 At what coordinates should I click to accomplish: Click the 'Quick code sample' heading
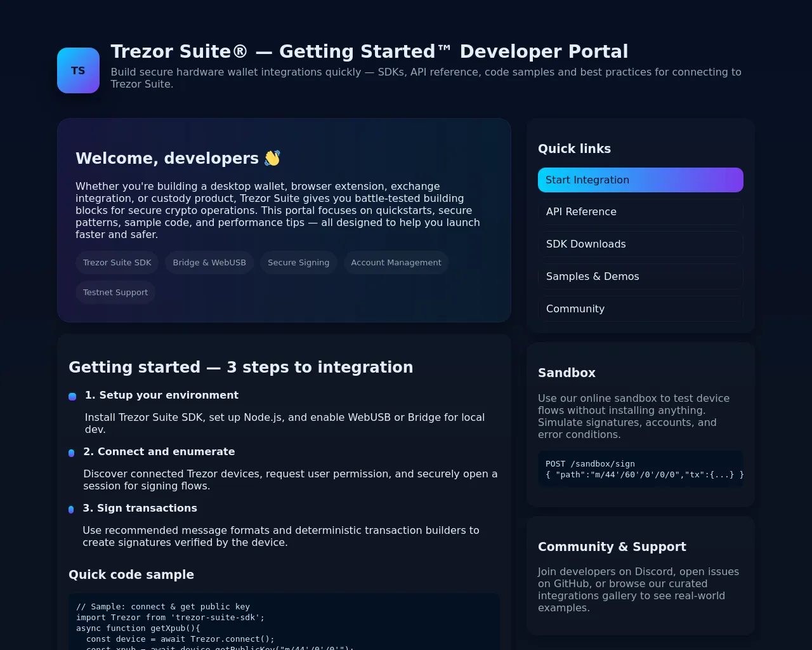point(131,574)
